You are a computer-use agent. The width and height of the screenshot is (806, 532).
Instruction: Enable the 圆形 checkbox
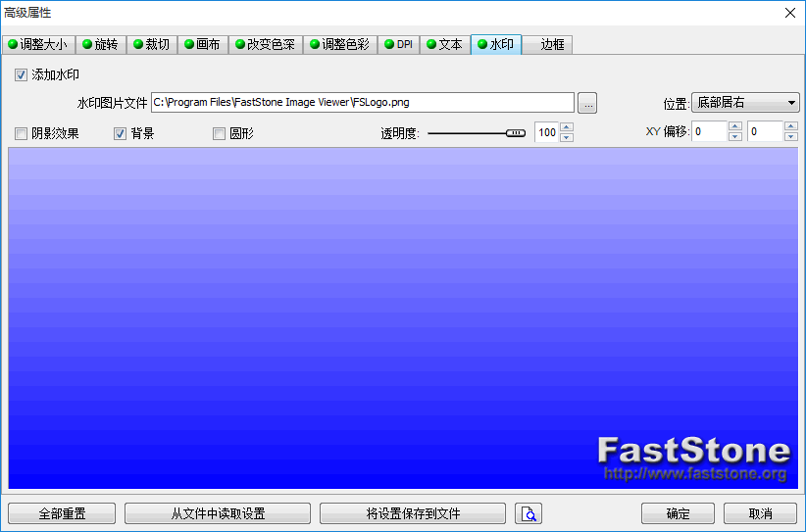click(x=219, y=134)
